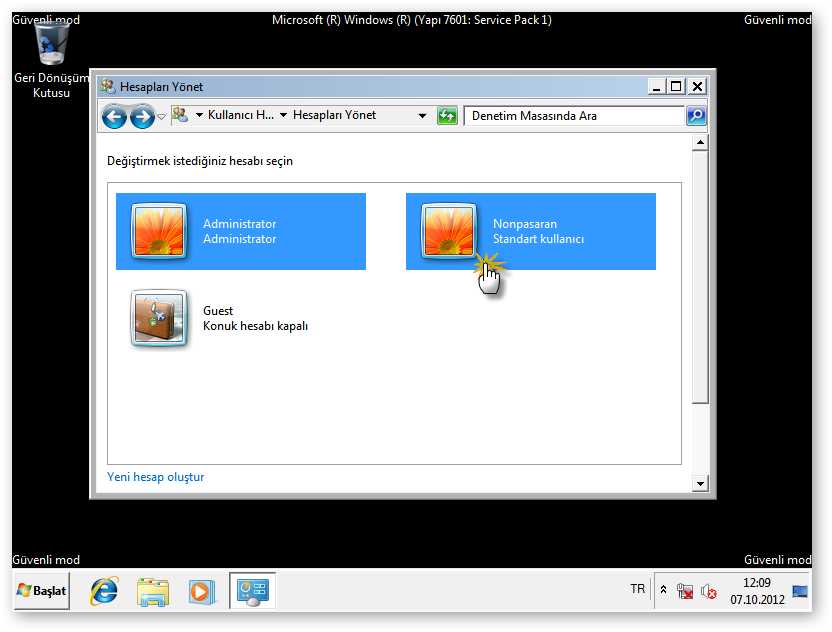The width and height of the screenshot is (832, 632).
Task: Open the clock showing 12:09
Action: point(757,591)
